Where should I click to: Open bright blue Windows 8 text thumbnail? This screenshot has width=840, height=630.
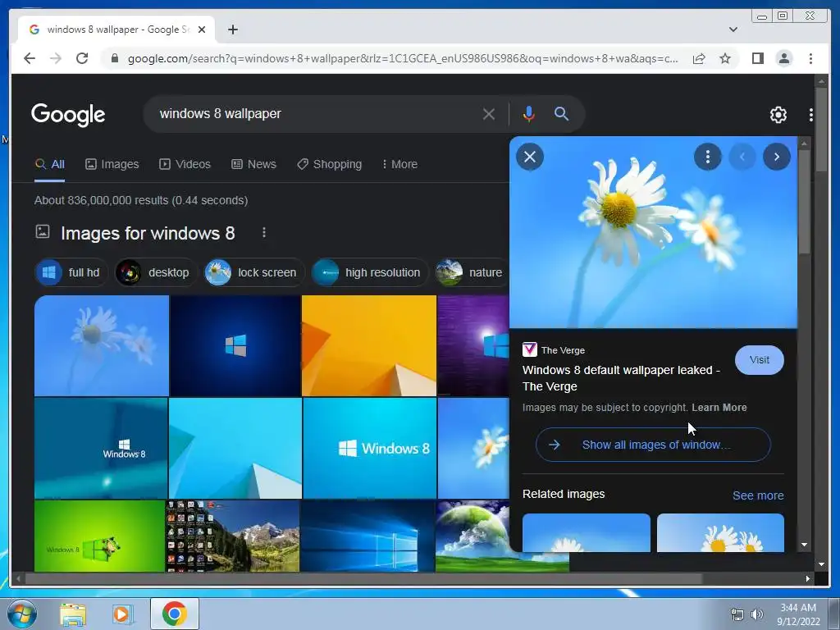[370, 448]
